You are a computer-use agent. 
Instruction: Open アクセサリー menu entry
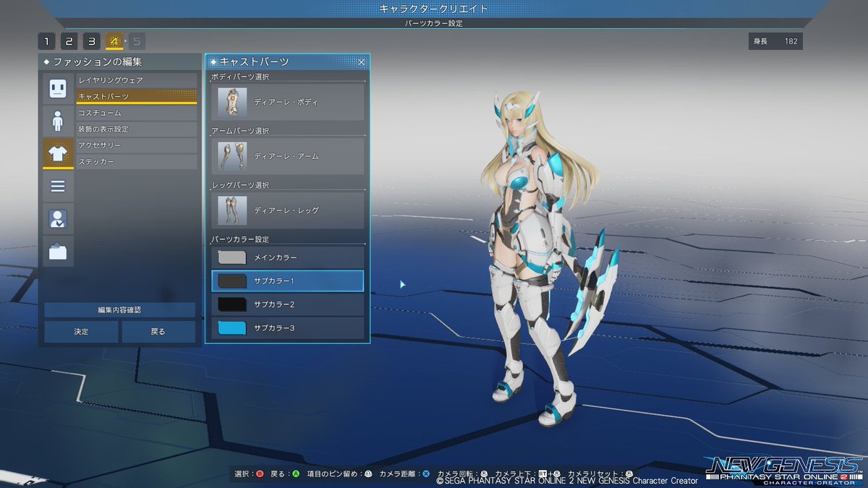coord(136,145)
